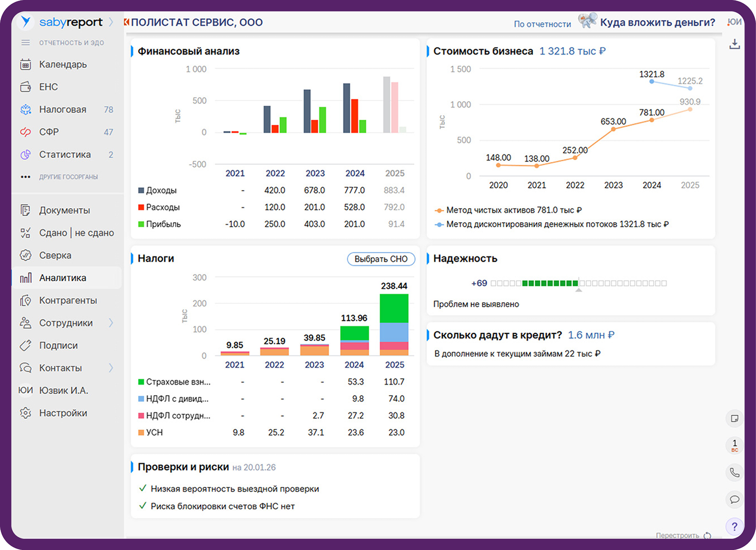Screen dimensions: 756x550
Task: Click the hamburger menu icon
Action: pos(26,43)
